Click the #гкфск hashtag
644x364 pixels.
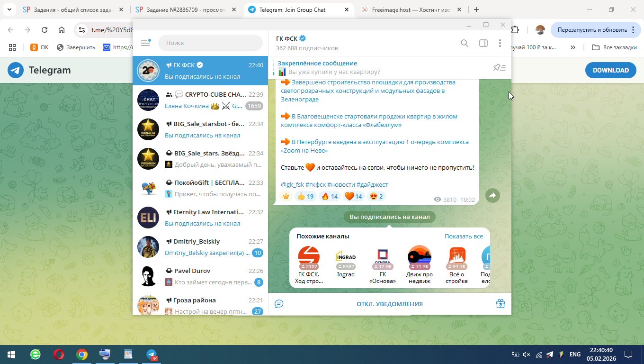tap(315, 184)
